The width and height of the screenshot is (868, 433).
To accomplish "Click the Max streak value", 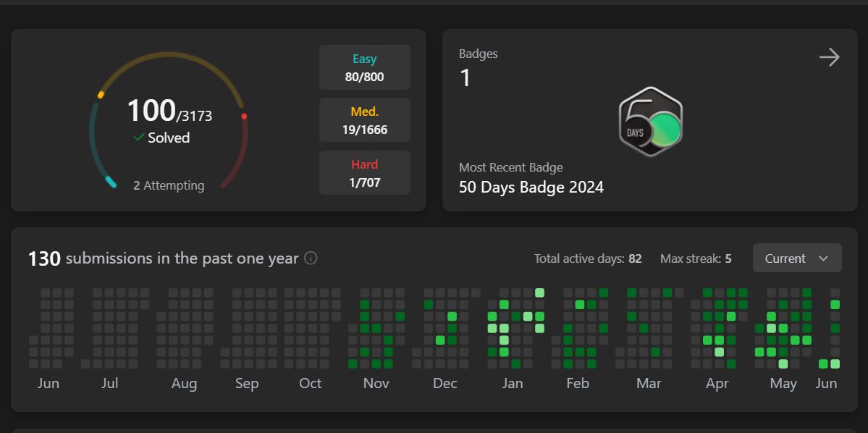I will click(728, 258).
